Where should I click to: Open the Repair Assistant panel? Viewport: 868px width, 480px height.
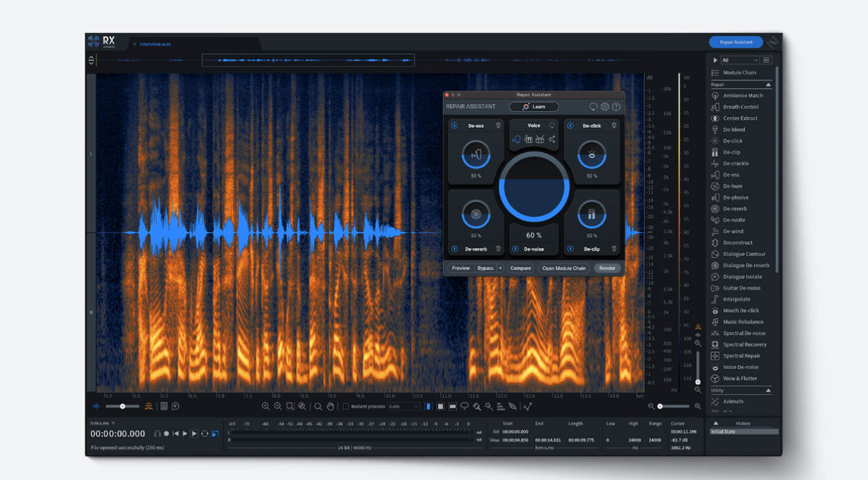[735, 42]
